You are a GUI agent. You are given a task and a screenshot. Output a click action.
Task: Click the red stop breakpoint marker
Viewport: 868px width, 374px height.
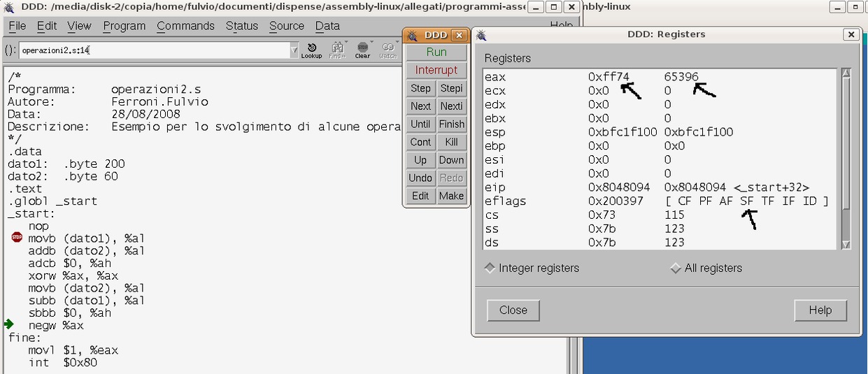pos(17,238)
